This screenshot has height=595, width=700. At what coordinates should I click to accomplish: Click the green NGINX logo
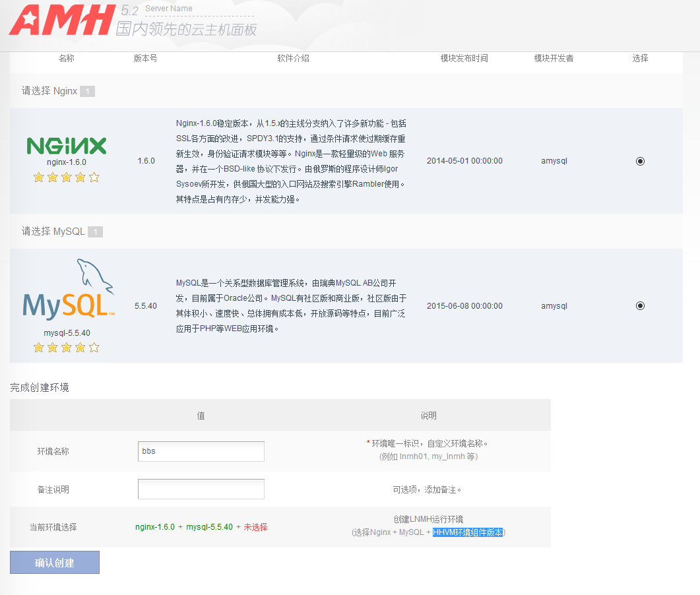[x=66, y=146]
